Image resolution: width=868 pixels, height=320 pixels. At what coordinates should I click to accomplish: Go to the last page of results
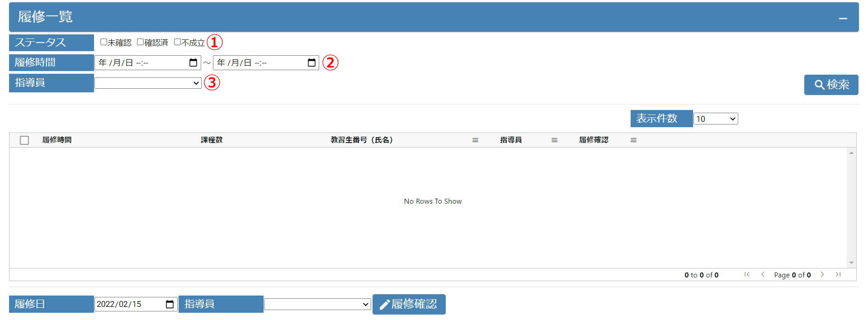tap(838, 275)
